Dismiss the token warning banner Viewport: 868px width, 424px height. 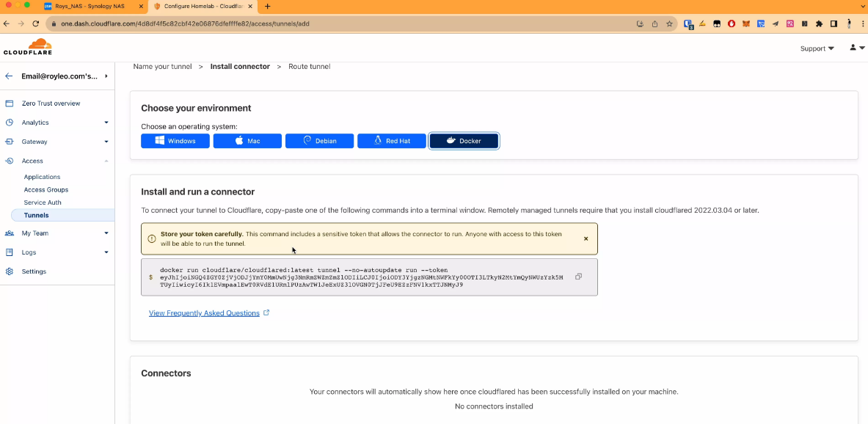coord(586,238)
